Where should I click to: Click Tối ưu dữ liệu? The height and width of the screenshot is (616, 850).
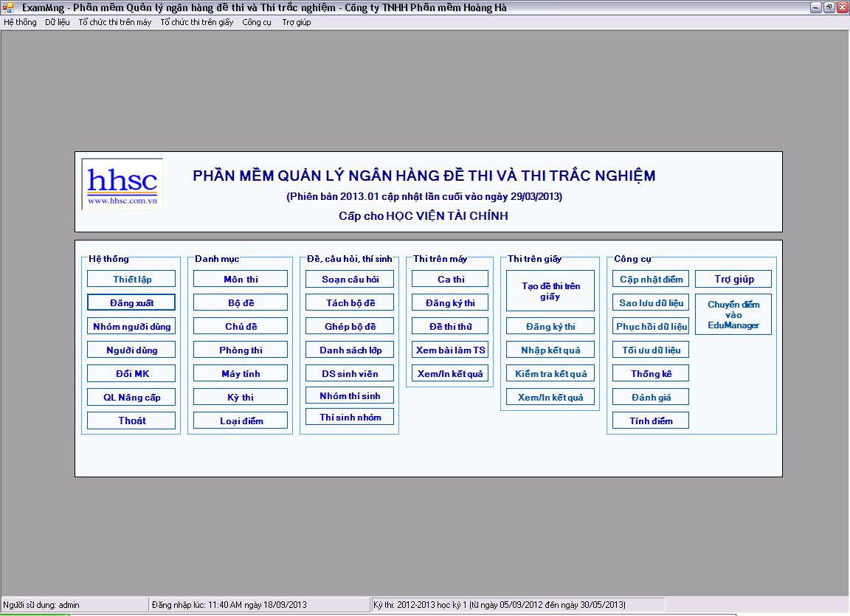(651, 350)
